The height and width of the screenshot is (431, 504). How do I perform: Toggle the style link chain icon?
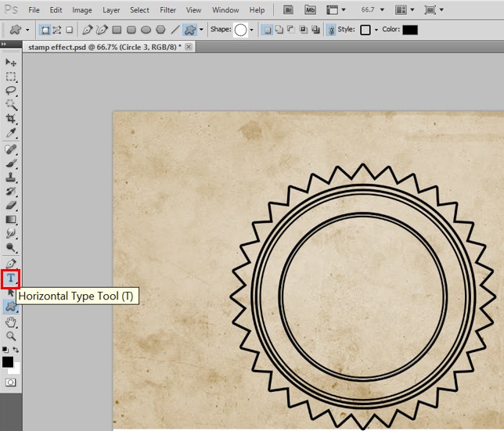pos(331,30)
